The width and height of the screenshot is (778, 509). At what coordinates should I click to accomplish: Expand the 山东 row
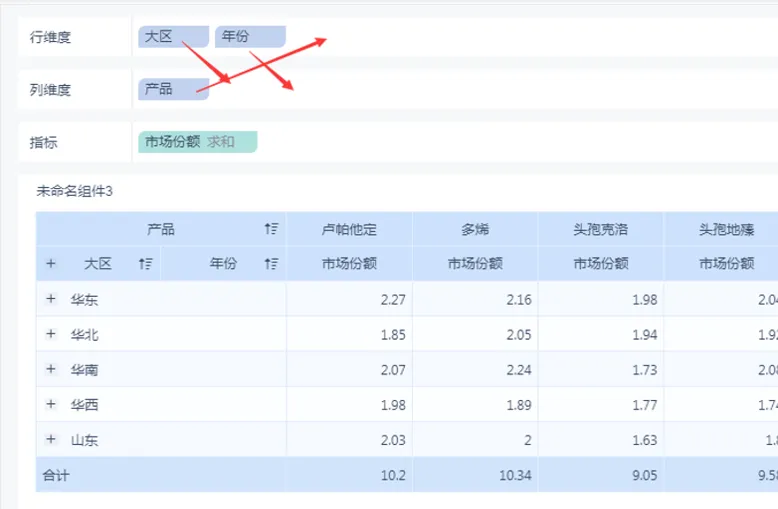point(51,439)
